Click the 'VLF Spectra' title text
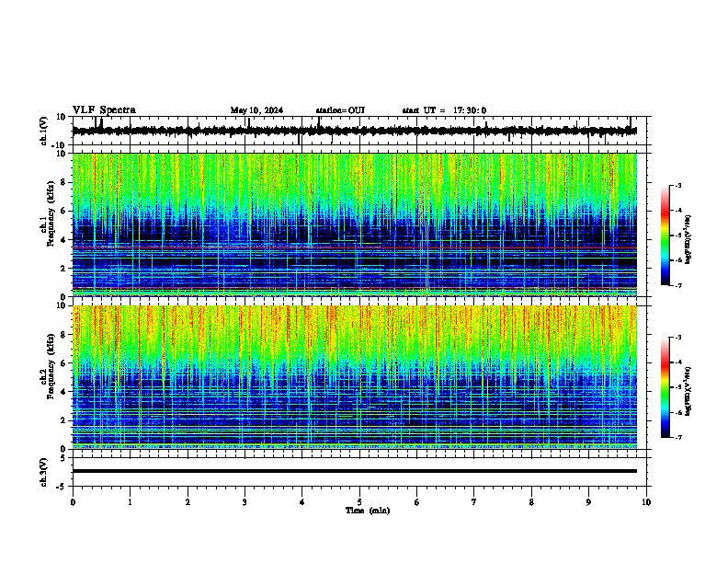This screenshot has width=728, height=563. coord(104,110)
